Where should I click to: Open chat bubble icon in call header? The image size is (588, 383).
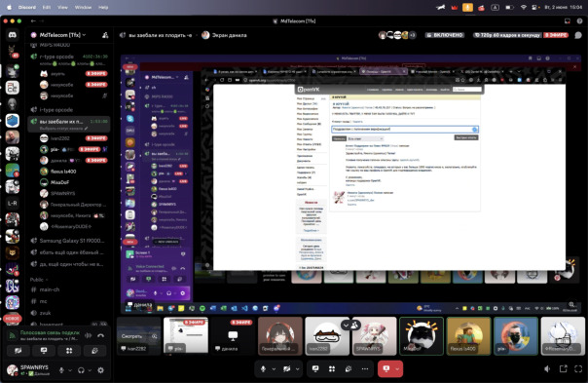tap(578, 35)
